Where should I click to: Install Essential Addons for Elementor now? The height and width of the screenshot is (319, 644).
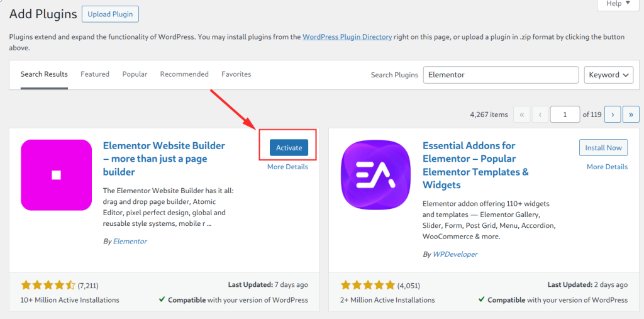(x=603, y=148)
